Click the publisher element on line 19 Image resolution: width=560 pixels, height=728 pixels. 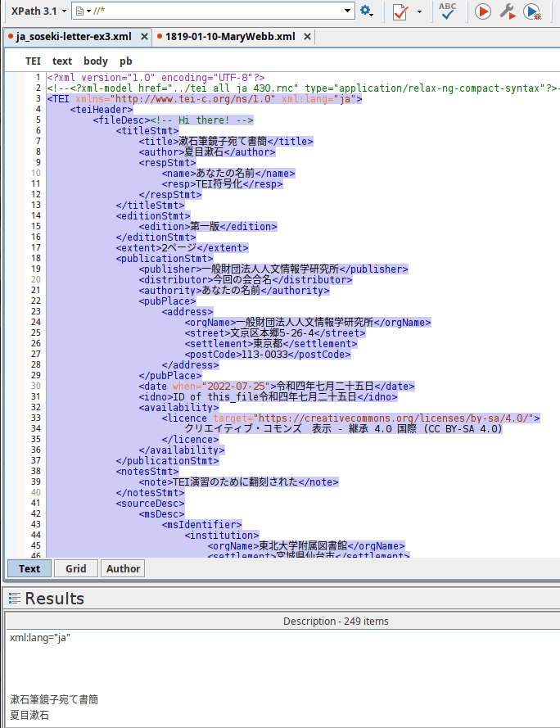coord(273,269)
